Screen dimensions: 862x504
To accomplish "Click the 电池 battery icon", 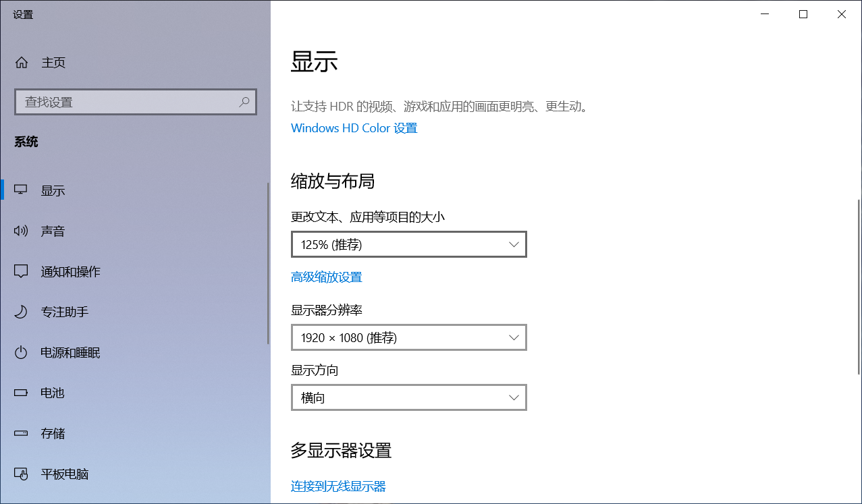I will [22, 393].
